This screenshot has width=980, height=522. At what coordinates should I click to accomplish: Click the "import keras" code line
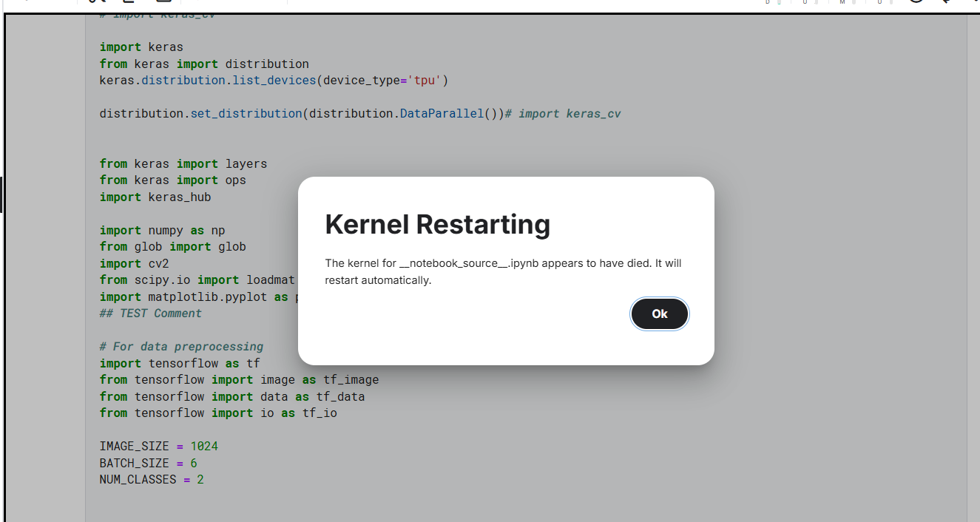click(141, 47)
